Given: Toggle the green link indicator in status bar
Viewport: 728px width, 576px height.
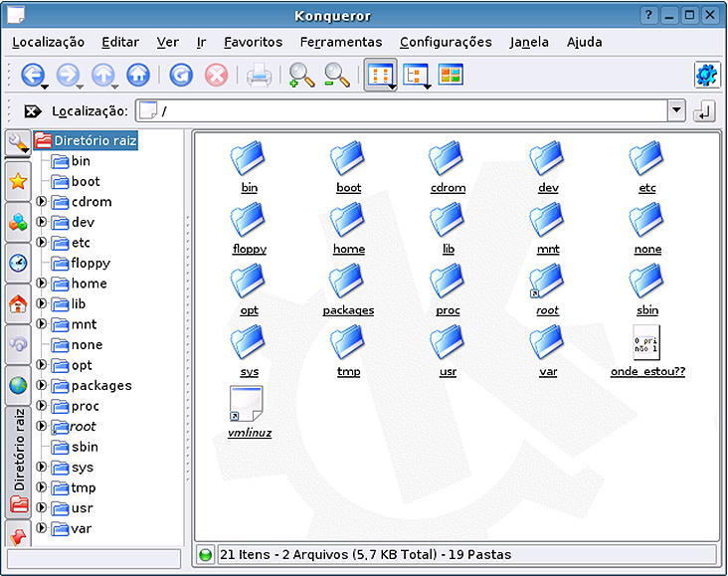Looking at the screenshot, I should pos(206,555).
